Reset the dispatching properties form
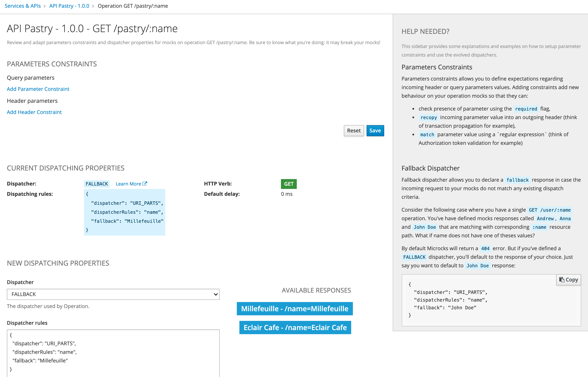This screenshot has width=588, height=377. 354,130
